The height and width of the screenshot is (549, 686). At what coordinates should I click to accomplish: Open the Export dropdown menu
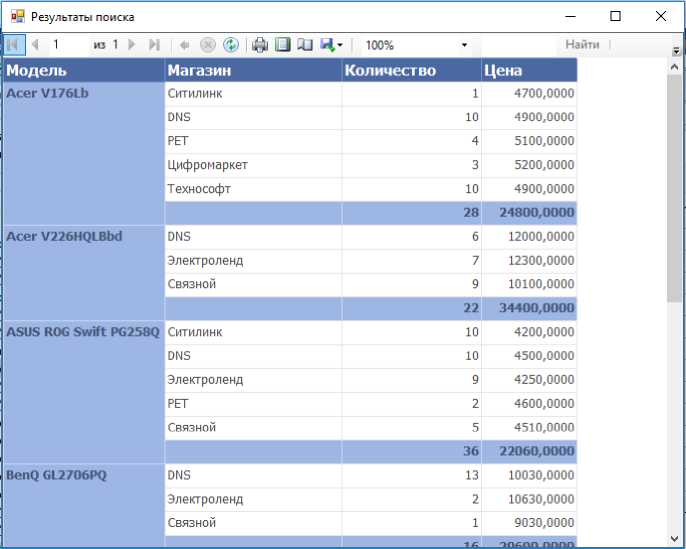click(x=332, y=45)
